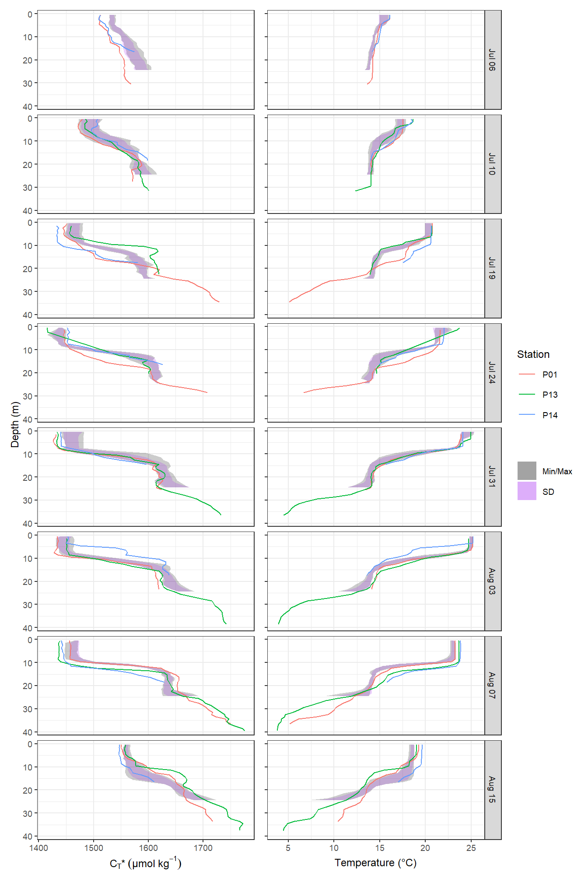The image size is (588, 882).
Task: Click the 1600 x-axis tick label
Action: click(148, 848)
